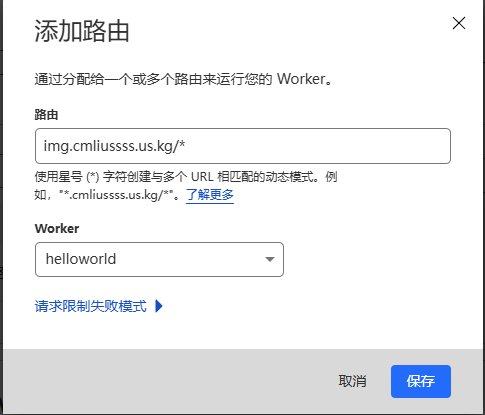Click the Worker dropdown caret arrow
The image size is (485, 415).
[x=270, y=259]
